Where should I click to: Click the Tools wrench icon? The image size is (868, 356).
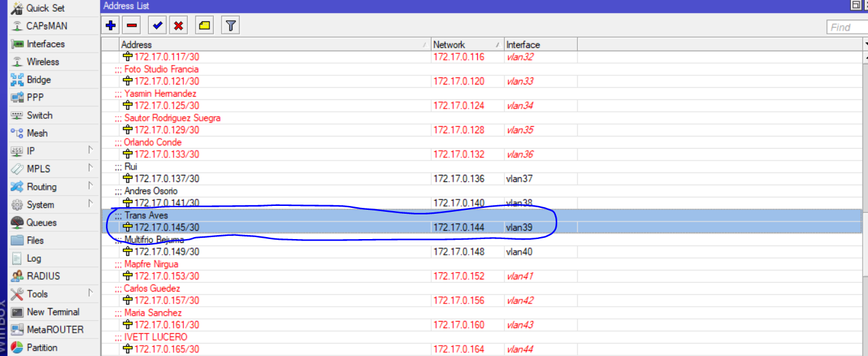(x=17, y=294)
